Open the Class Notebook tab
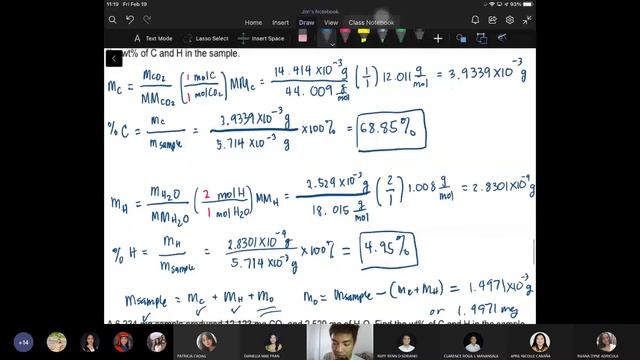 click(371, 23)
